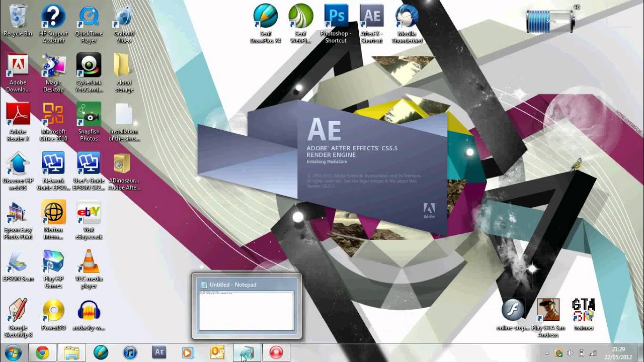Select the PowerISO desktop icon
The height and width of the screenshot is (362, 644).
point(53,315)
